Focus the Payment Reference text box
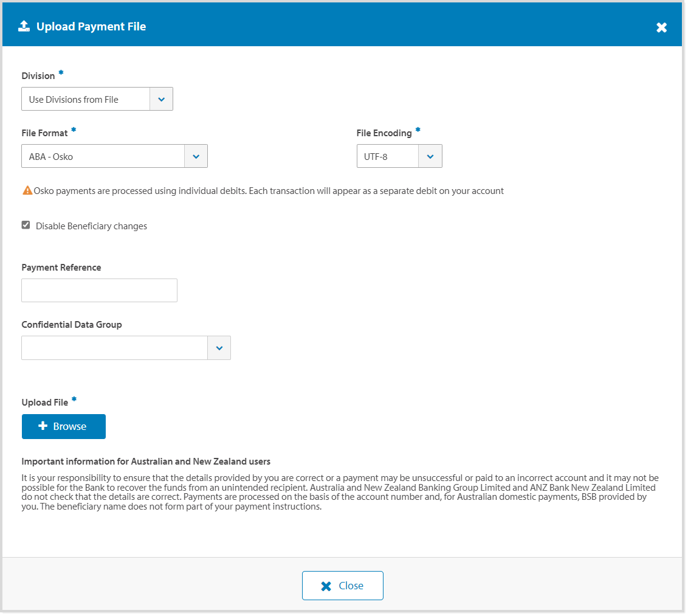 click(99, 291)
